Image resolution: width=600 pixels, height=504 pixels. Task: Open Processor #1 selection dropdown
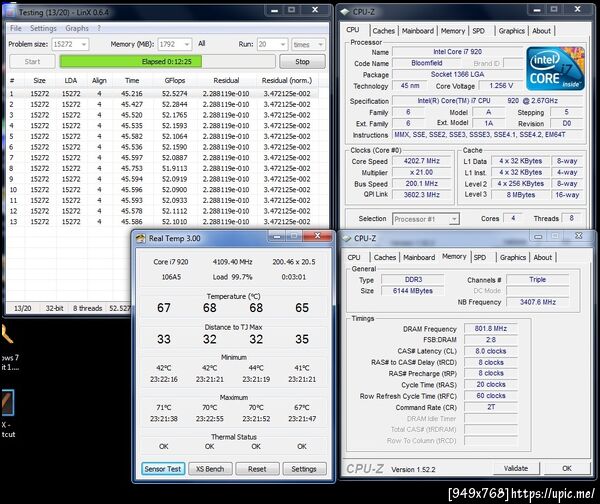pos(426,219)
